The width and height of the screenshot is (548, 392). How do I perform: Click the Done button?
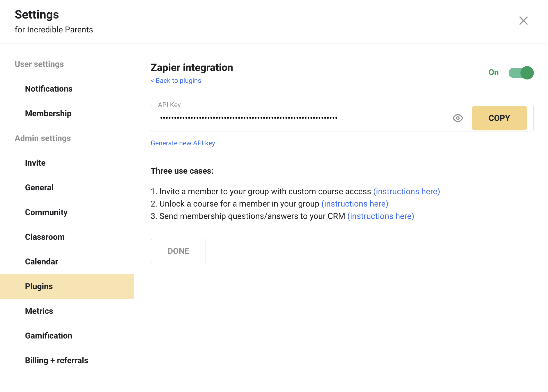tap(178, 251)
